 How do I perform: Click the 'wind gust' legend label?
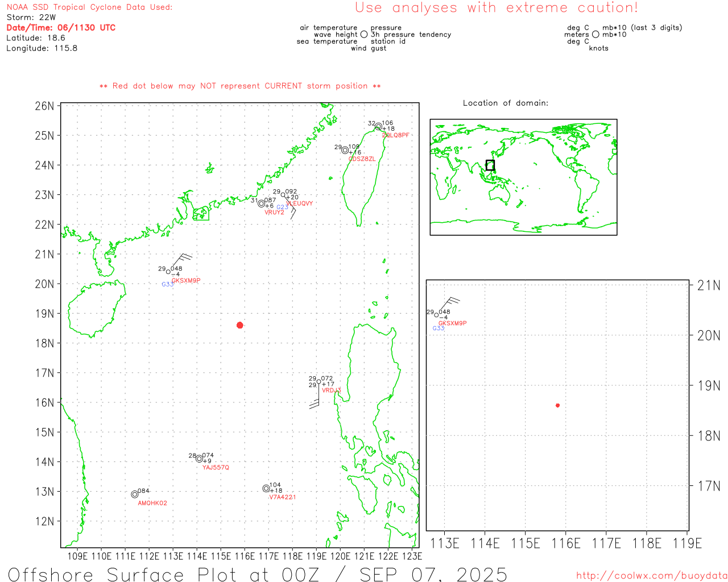pyautogui.click(x=369, y=48)
